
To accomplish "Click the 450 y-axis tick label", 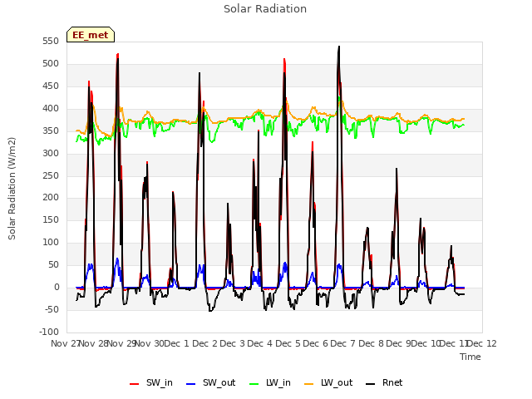I will (x=51, y=86).
